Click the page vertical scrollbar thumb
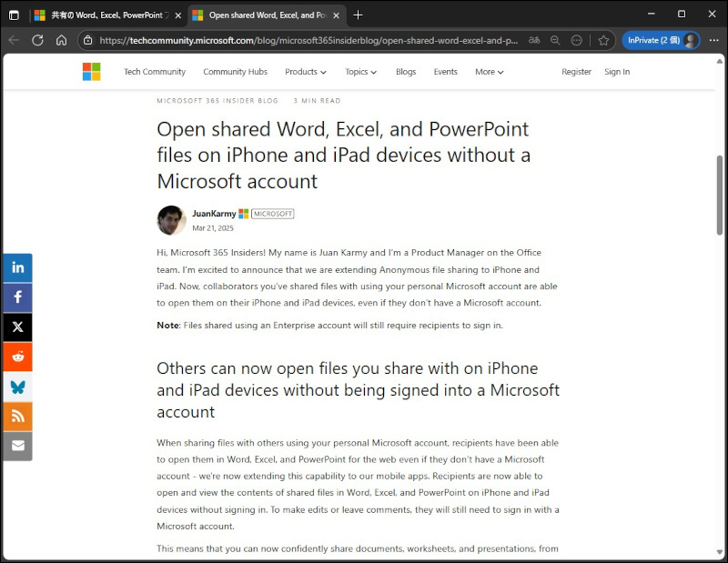 pos(720,196)
